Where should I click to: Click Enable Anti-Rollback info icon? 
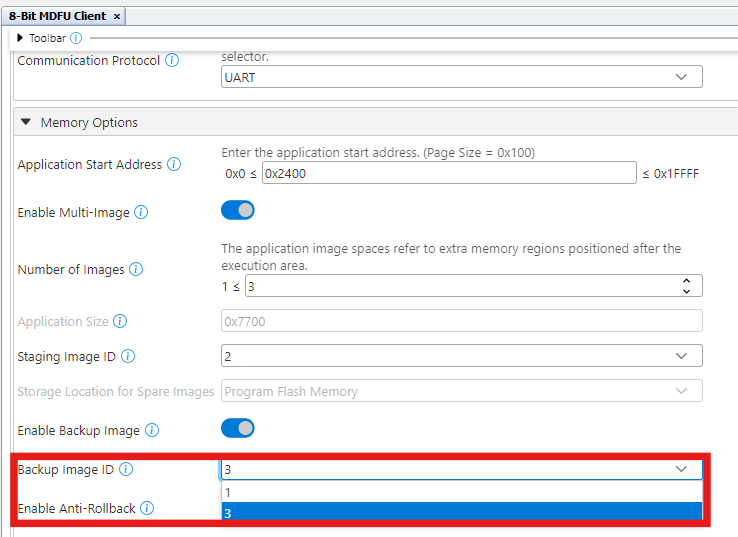coord(147,508)
